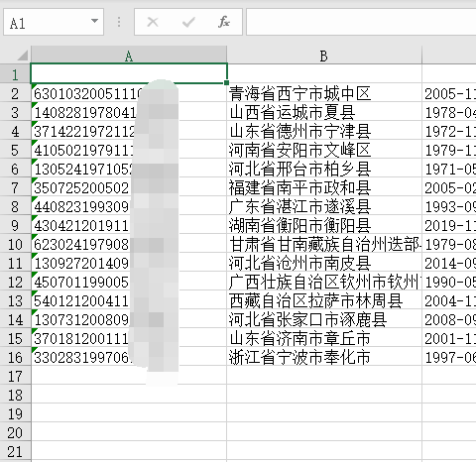This screenshot has height=462, width=476.
Task: Click ID cell starting 623024197908
Action: (x=129, y=243)
